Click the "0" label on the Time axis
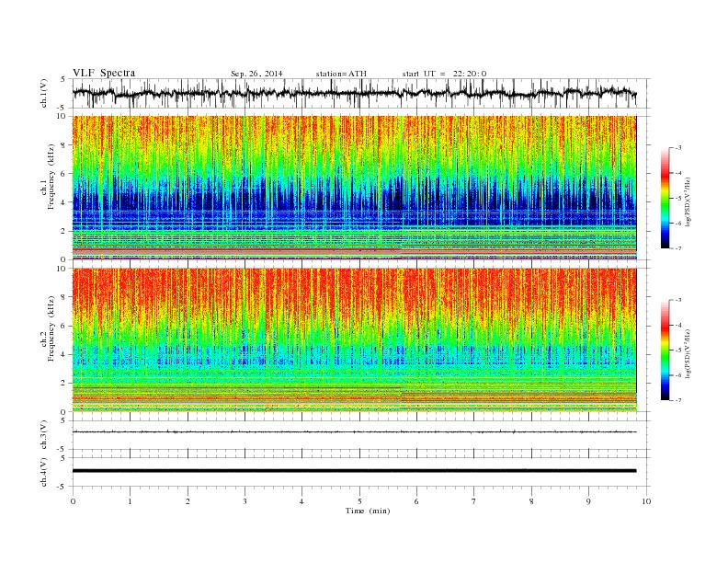Viewport: 728px width, 563px height. coord(73,501)
